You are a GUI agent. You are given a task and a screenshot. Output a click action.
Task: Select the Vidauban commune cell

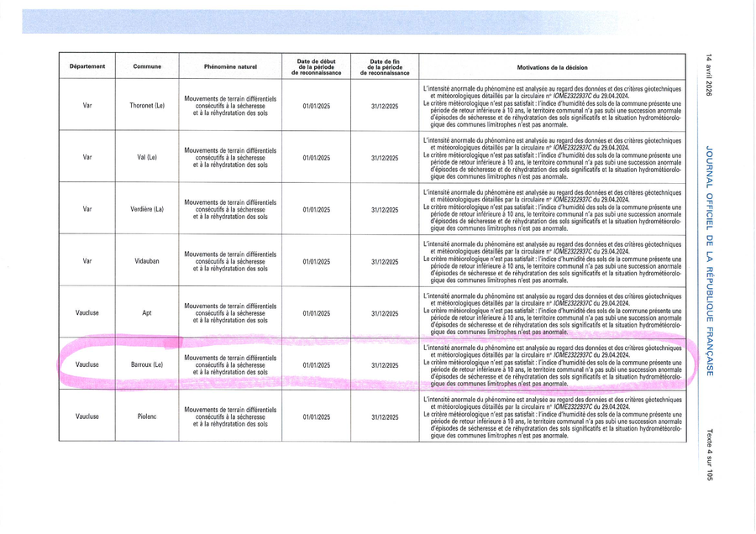(x=147, y=262)
